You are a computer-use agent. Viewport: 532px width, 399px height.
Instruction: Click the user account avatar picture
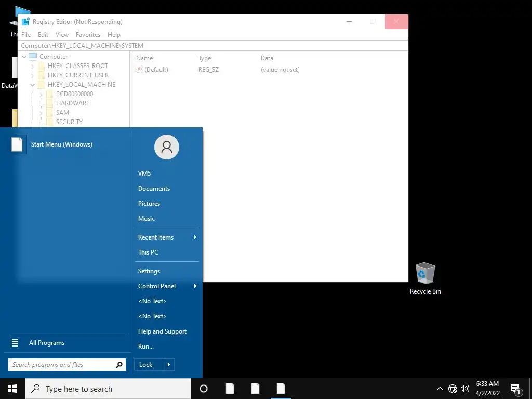tap(167, 147)
